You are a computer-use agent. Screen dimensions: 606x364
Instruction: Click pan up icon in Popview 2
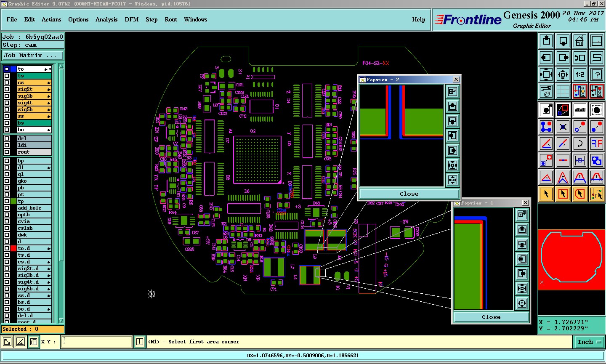452,106
